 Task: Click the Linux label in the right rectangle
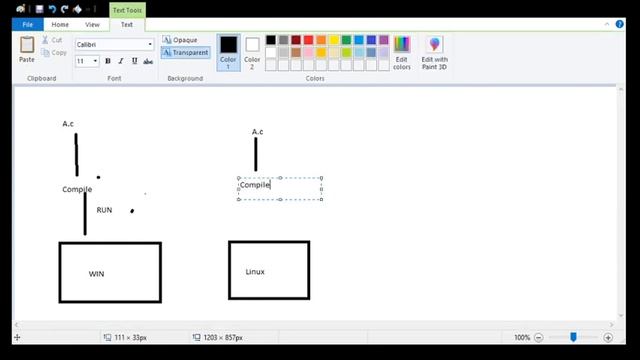click(255, 272)
